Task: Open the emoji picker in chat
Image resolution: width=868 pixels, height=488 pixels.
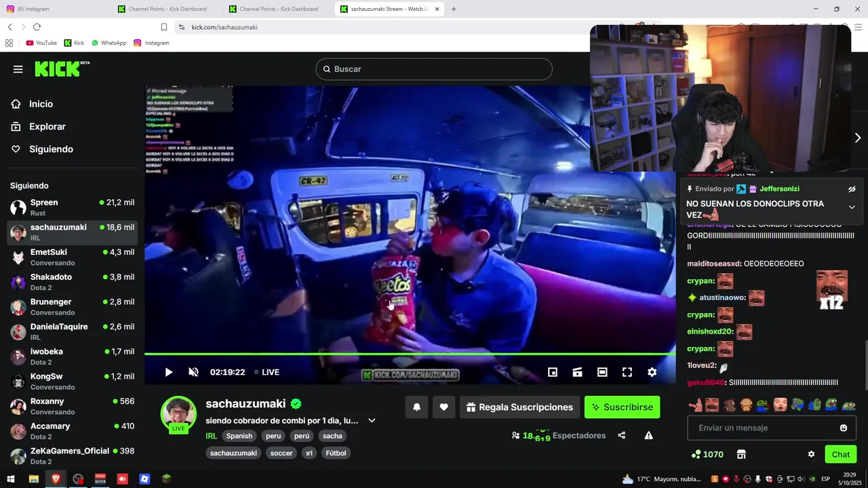Action: 844,428
